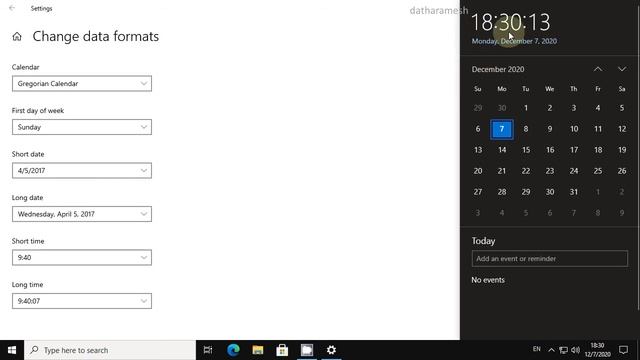
Task: Open Microsoft Store from the taskbar
Action: click(x=282, y=350)
